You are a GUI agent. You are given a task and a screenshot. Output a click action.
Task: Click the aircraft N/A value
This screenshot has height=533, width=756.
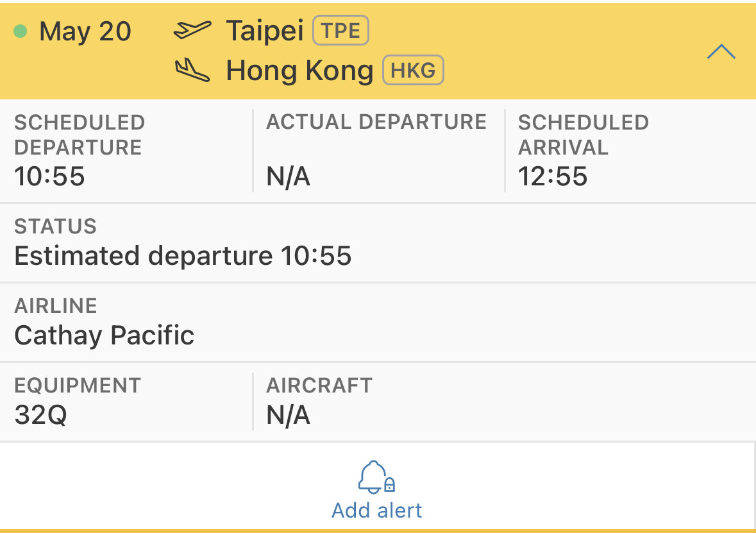click(289, 415)
